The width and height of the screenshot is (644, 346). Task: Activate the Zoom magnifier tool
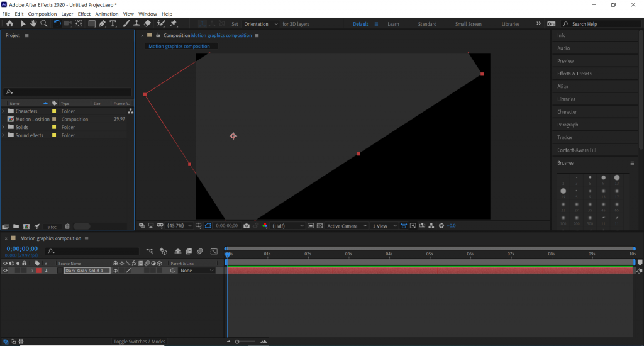tap(44, 24)
